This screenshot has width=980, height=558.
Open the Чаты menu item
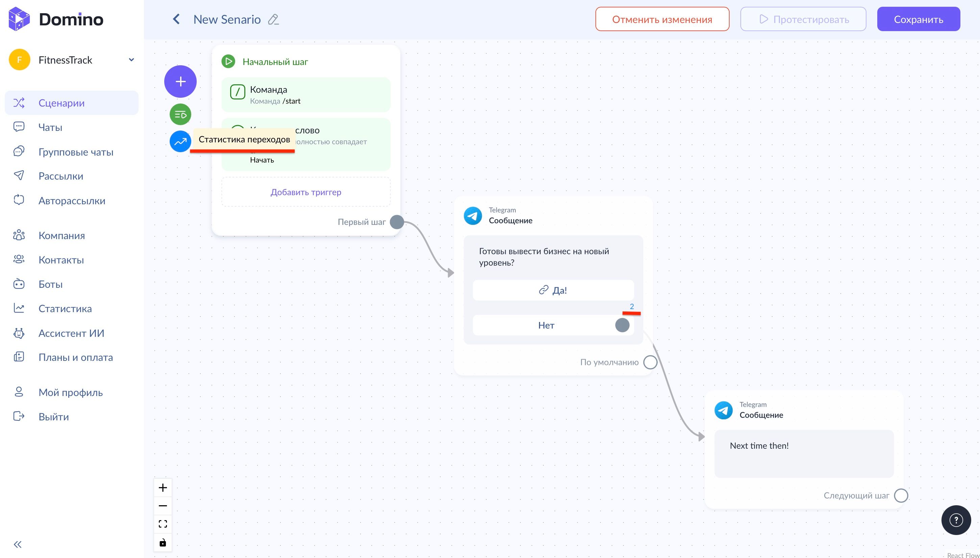50,127
